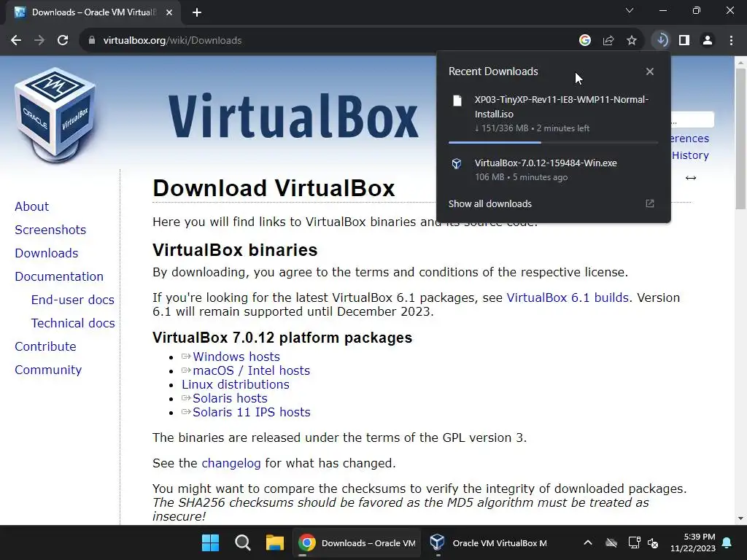The width and height of the screenshot is (747, 560).
Task: Click the ISO download progress bar
Action: (x=553, y=142)
